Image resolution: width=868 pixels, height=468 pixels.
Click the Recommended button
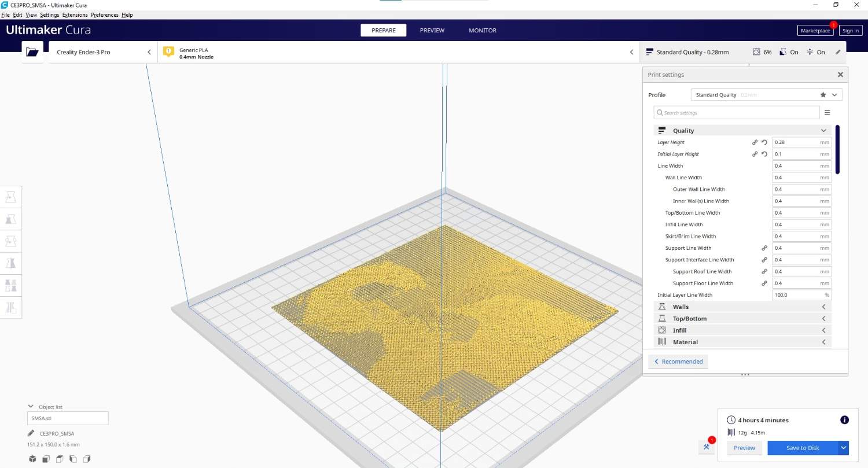pyautogui.click(x=678, y=362)
